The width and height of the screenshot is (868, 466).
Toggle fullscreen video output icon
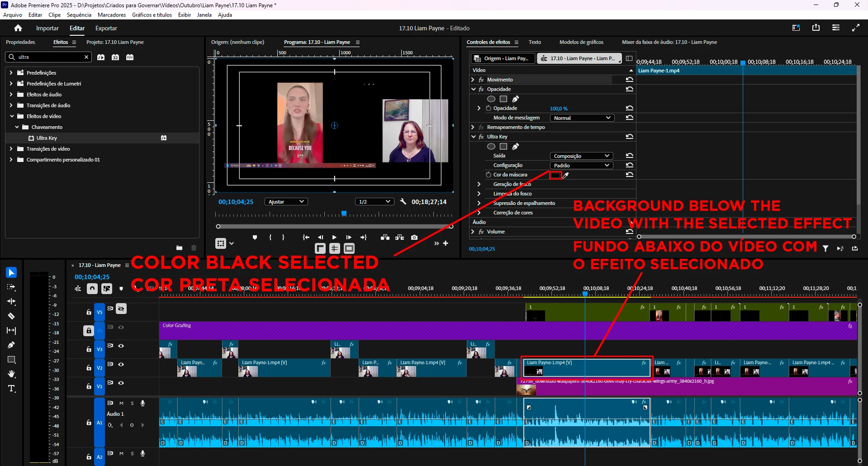tap(856, 28)
